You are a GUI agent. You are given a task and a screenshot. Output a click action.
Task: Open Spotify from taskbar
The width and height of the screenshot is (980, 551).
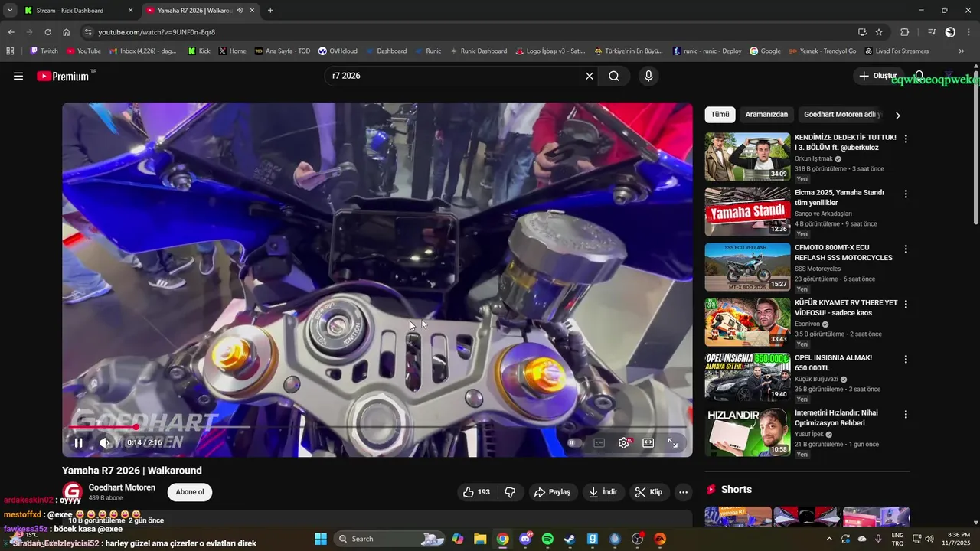click(547, 539)
